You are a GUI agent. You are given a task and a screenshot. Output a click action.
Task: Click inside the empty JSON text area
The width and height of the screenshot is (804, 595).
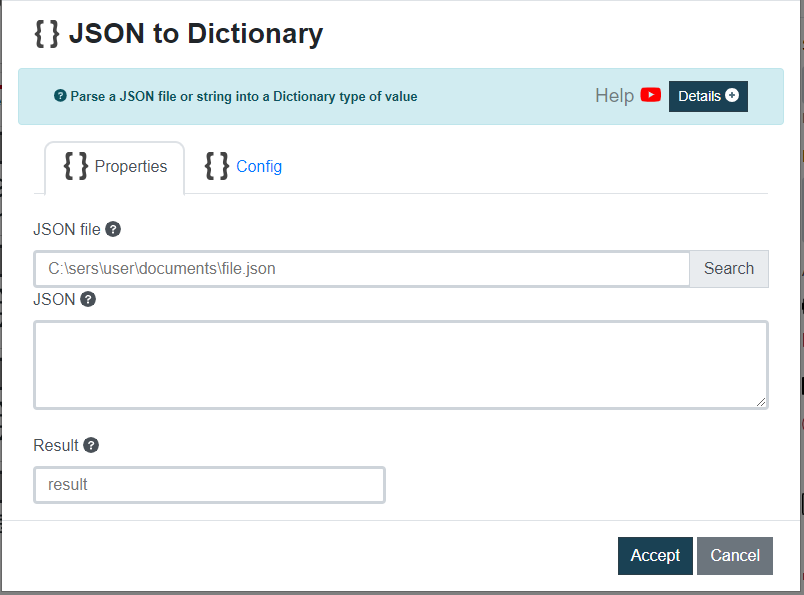point(400,363)
